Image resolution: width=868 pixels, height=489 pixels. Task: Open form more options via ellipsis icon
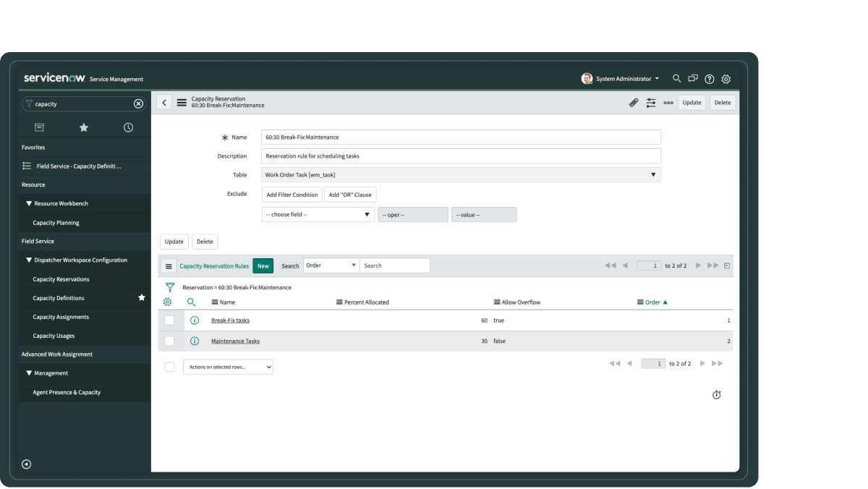[668, 103]
